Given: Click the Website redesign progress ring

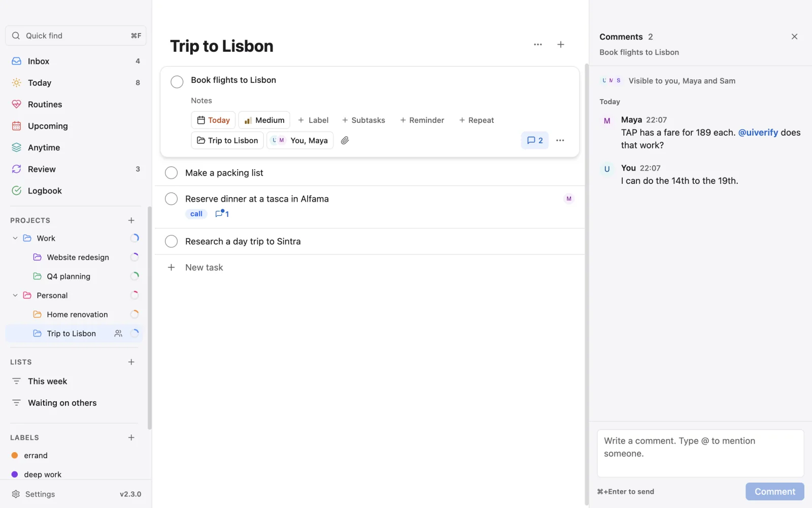Looking at the screenshot, I should [x=134, y=257].
